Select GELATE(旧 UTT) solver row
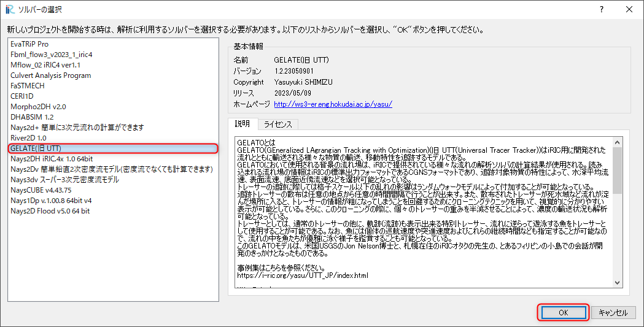The image size is (644, 327). [x=113, y=148]
